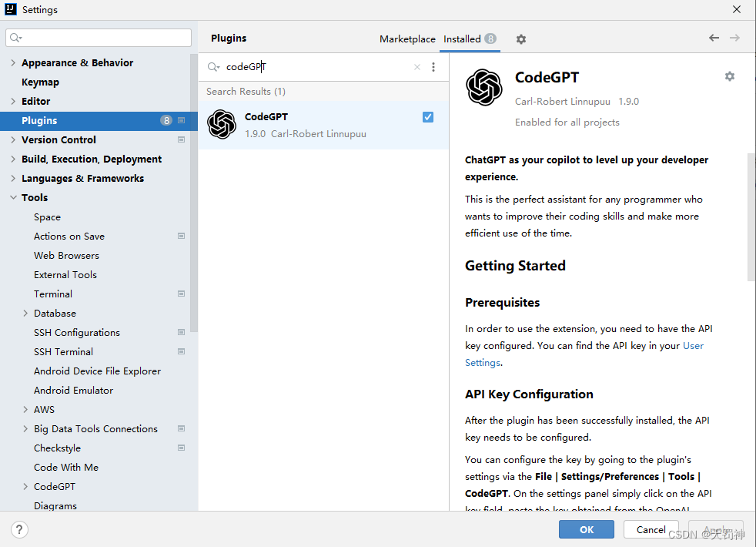Click the plugin description scrollbar

(751, 217)
